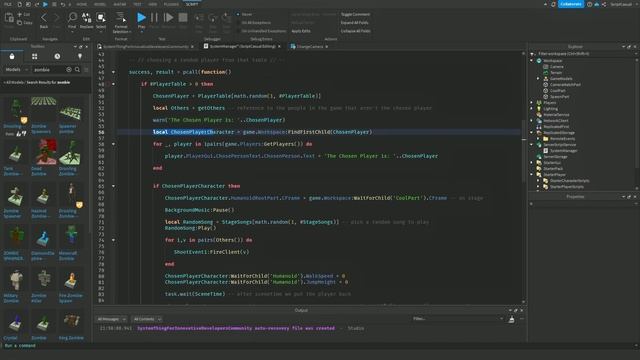Switch to the SystemManager script tab
Screen dimensions: 640x360
click(242, 47)
